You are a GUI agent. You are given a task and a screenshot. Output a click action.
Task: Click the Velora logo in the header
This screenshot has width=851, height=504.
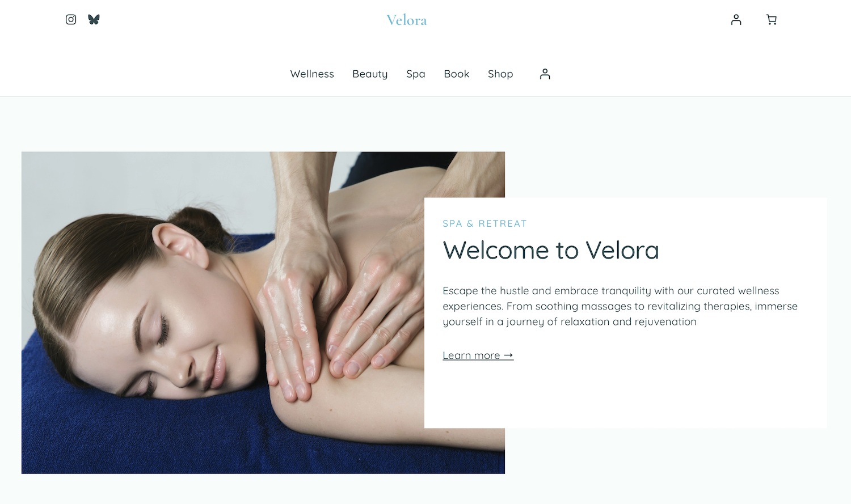click(407, 20)
